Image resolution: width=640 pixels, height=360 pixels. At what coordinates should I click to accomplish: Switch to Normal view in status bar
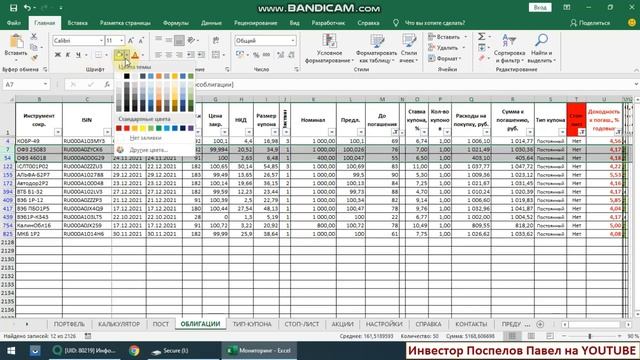coord(512,336)
